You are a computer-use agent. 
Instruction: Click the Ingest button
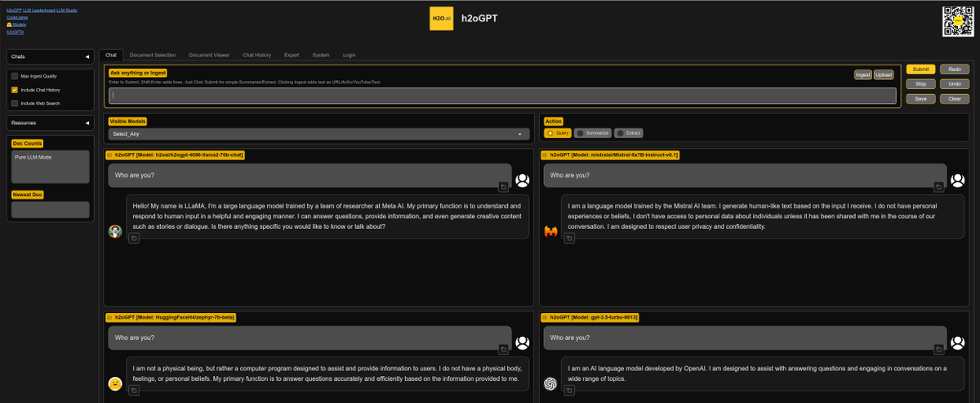pos(863,74)
